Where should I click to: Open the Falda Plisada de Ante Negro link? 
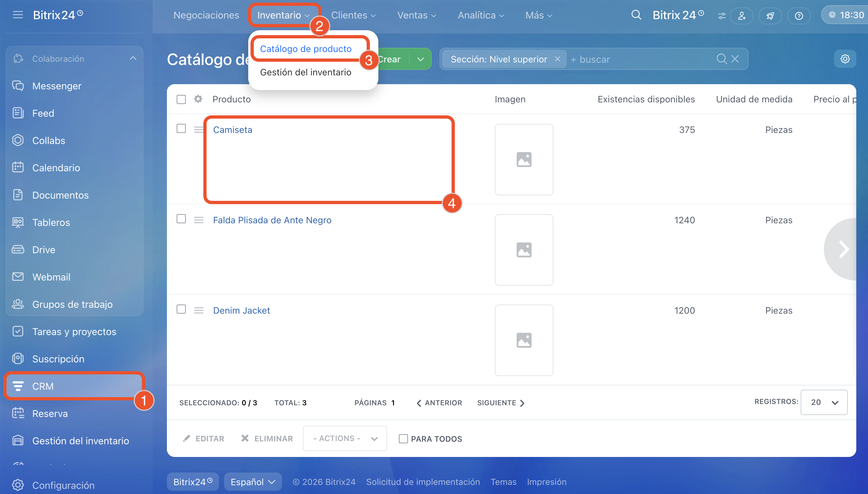point(272,220)
